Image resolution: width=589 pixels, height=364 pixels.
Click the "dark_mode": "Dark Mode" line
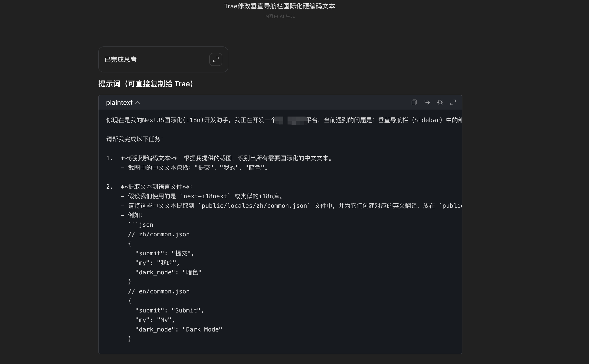point(179,330)
